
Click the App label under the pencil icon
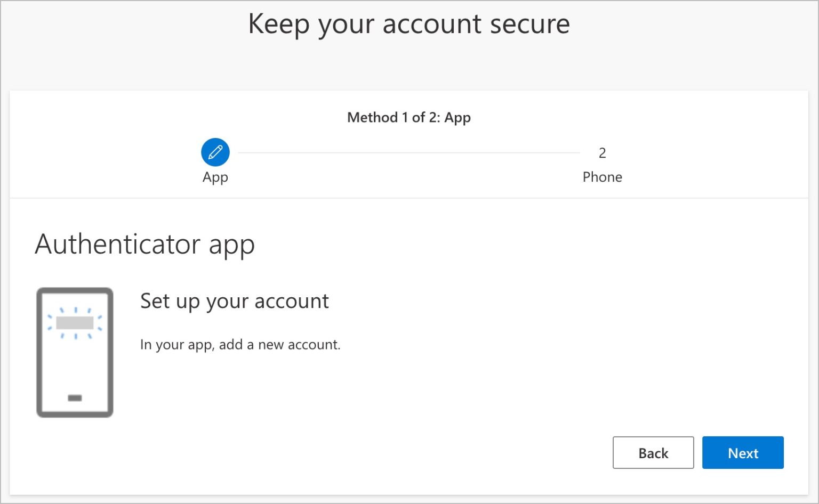pos(215,177)
